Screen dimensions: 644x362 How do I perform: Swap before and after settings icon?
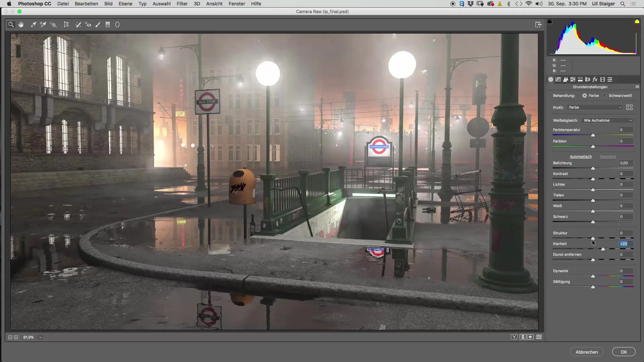[x=523, y=337]
